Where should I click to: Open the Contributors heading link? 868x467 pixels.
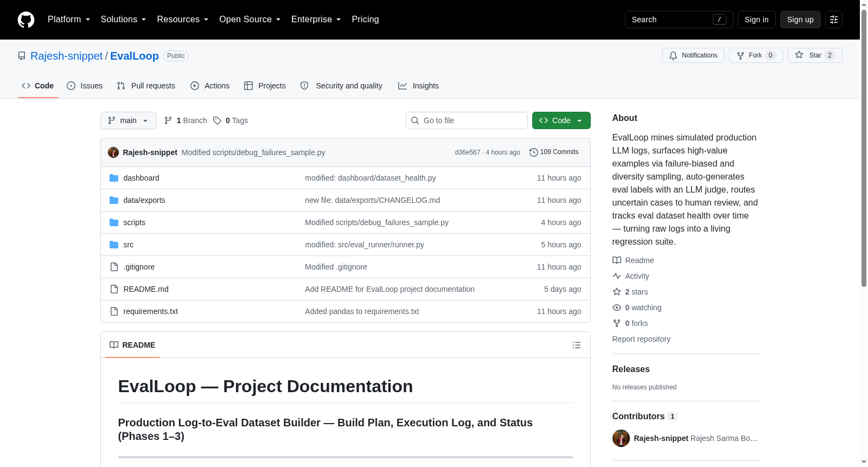pyautogui.click(x=644, y=416)
